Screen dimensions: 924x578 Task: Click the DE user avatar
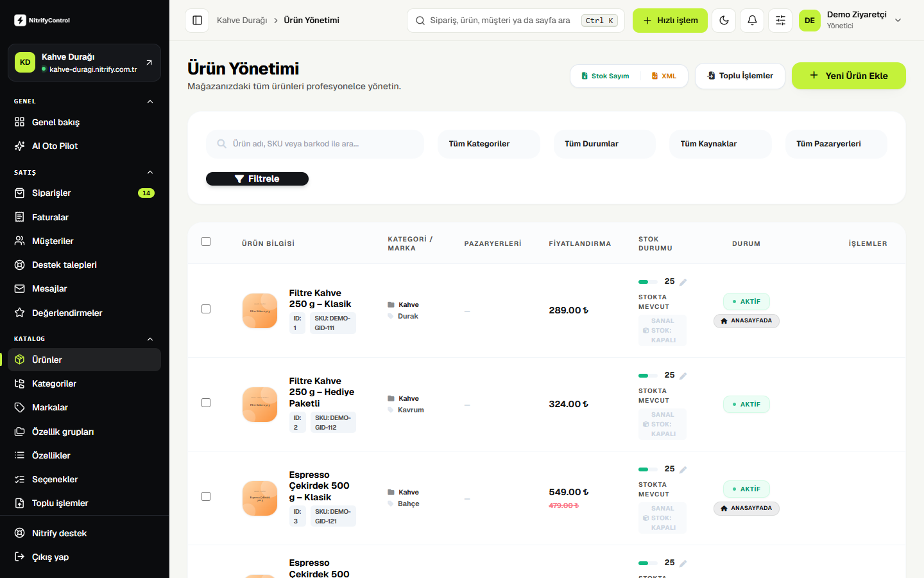[810, 21]
